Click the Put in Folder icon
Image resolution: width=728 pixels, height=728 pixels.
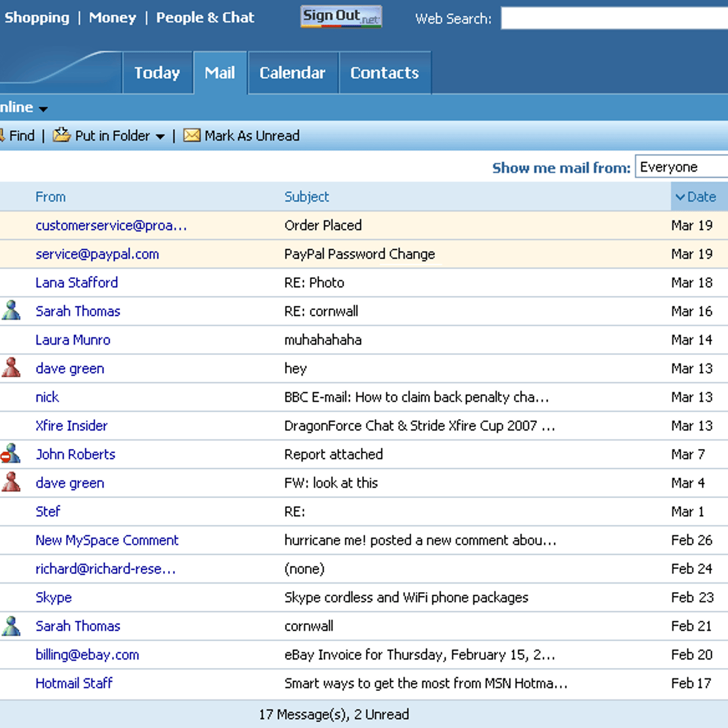click(x=61, y=135)
